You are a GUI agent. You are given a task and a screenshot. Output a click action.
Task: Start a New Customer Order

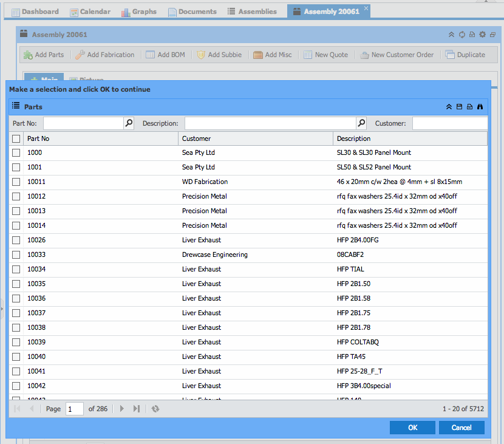[397, 55]
